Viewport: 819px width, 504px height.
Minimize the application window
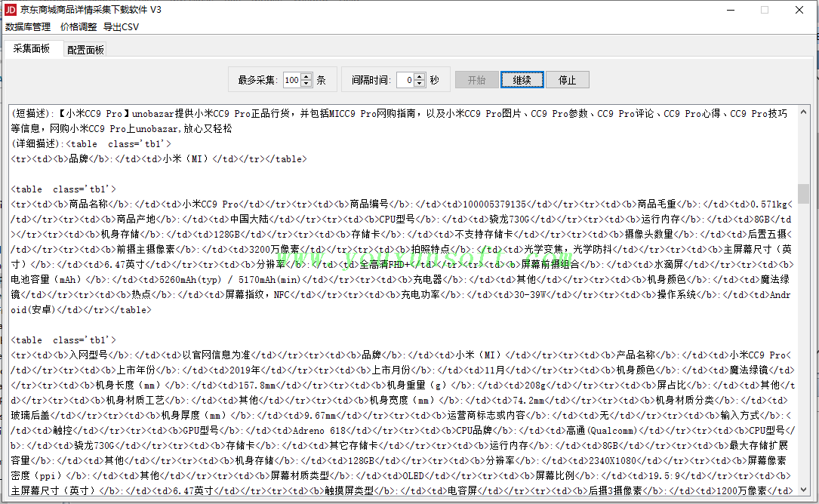(x=731, y=10)
